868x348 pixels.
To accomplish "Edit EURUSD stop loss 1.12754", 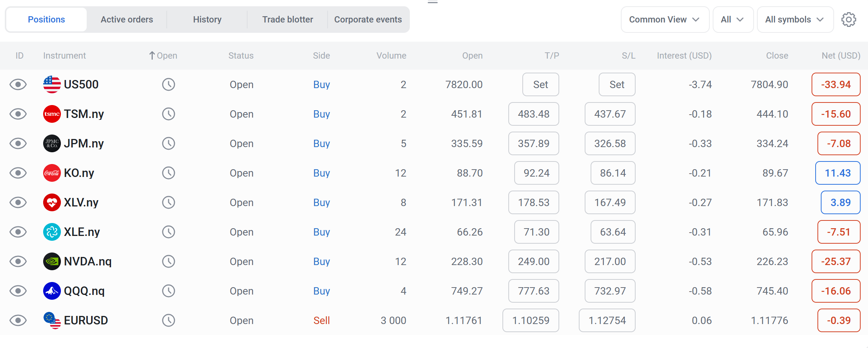I will (607, 320).
